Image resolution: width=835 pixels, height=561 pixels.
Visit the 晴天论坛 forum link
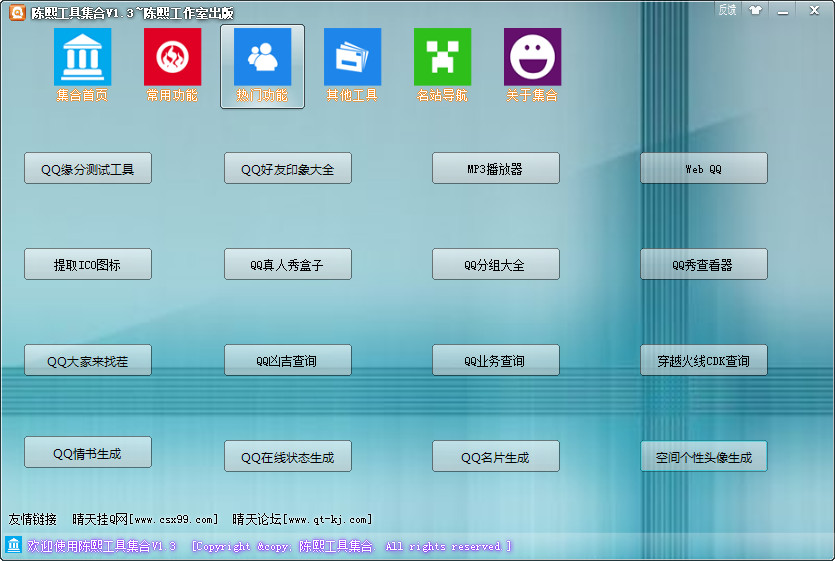(x=302, y=520)
